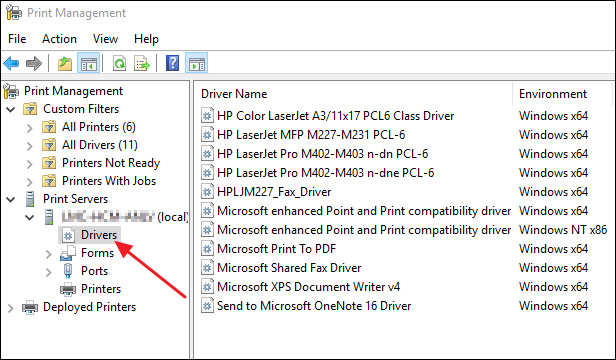Expand the All Printers (6) filter
The height and width of the screenshot is (360, 616).
click(30, 128)
